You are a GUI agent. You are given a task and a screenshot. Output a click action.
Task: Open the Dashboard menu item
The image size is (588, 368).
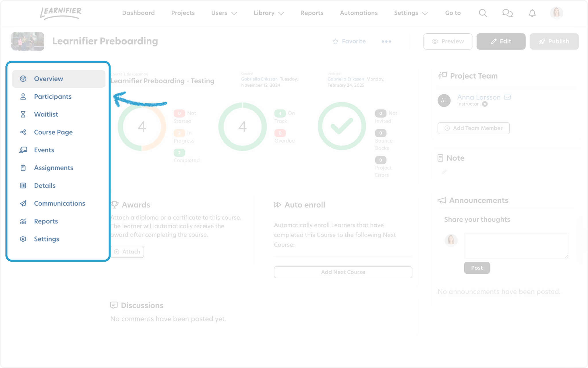pos(138,13)
